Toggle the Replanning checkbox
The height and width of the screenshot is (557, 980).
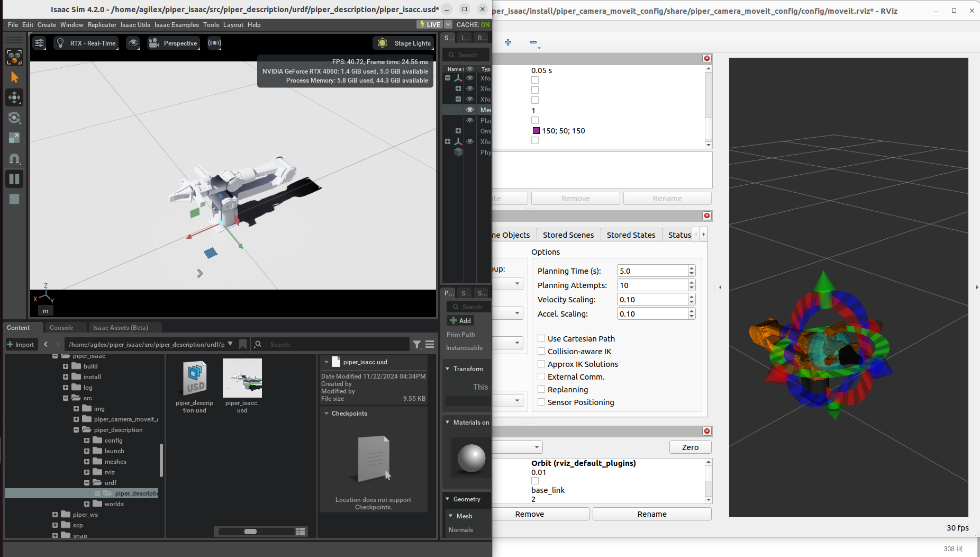click(x=541, y=390)
